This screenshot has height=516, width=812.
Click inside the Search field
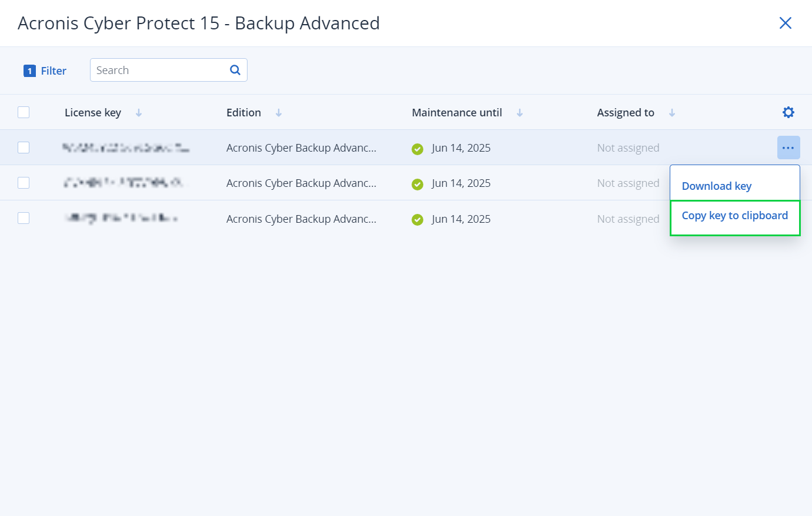pyautogui.click(x=159, y=69)
